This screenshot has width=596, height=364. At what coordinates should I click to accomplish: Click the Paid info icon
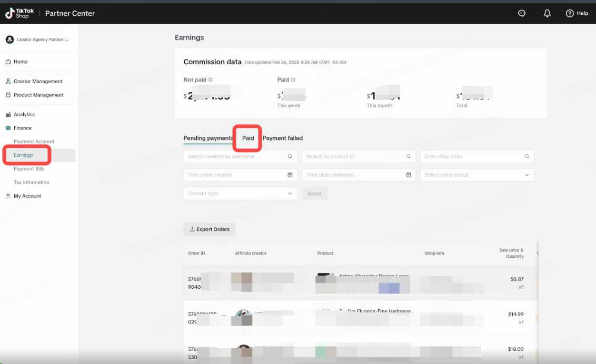coord(293,80)
